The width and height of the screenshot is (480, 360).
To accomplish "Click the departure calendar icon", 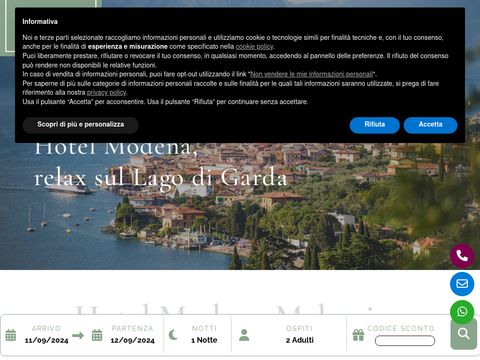I will click(x=97, y=335).
